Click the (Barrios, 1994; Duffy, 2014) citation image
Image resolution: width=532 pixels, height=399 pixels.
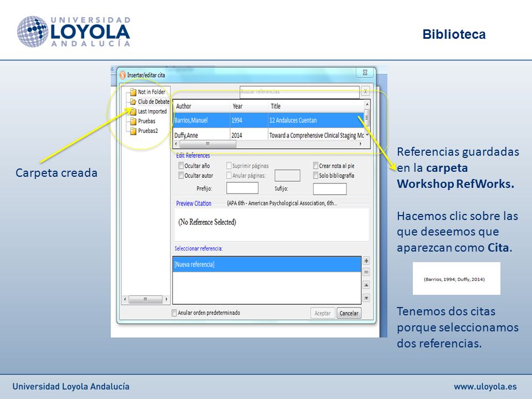click(456, 278)
